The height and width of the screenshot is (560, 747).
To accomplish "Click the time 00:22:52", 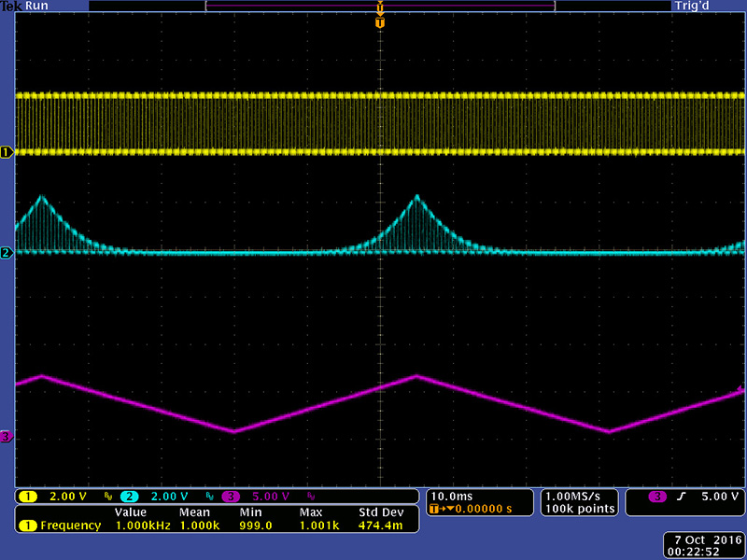I will tap(693, 552).
